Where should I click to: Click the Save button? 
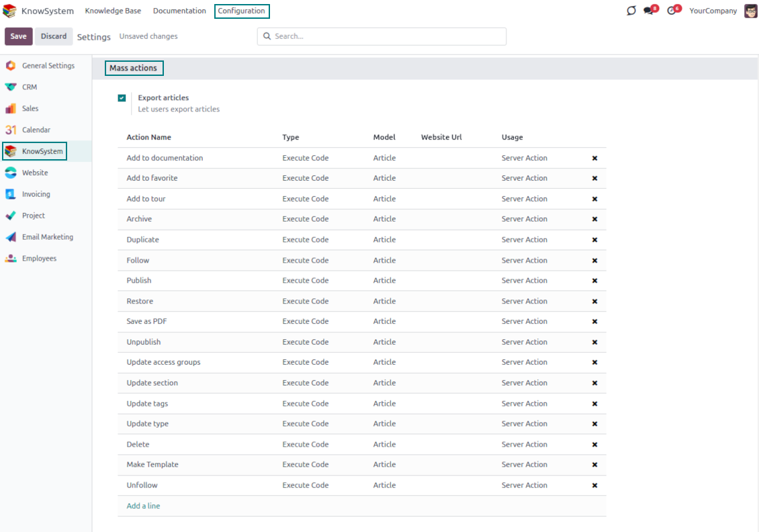point(19,36)
